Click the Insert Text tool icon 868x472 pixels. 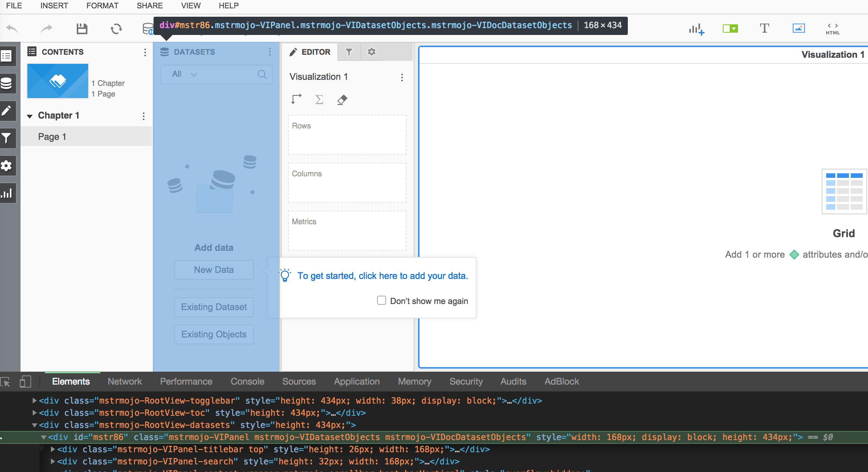[764, 29]
